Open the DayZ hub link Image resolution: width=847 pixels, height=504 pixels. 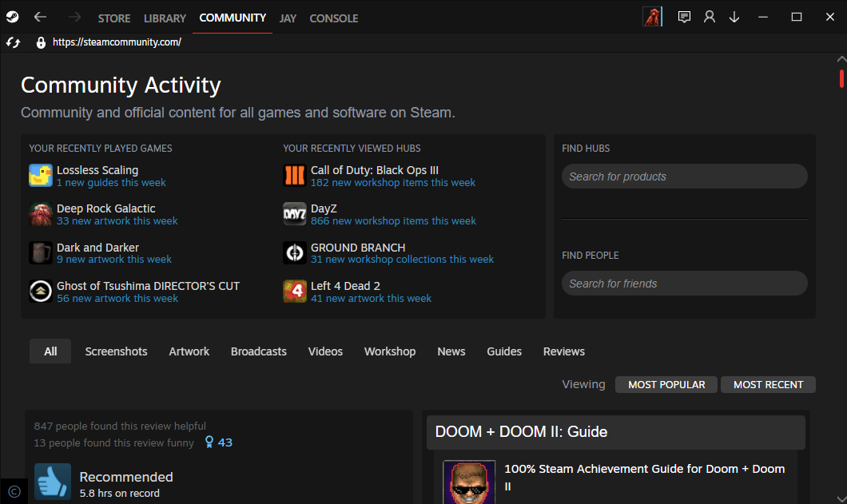click(x=324, y=208)
